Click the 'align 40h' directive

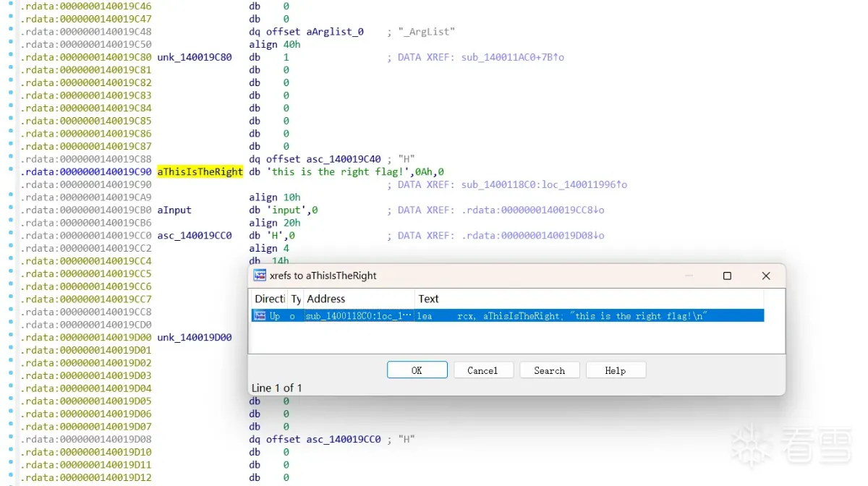tap(275, 45)
